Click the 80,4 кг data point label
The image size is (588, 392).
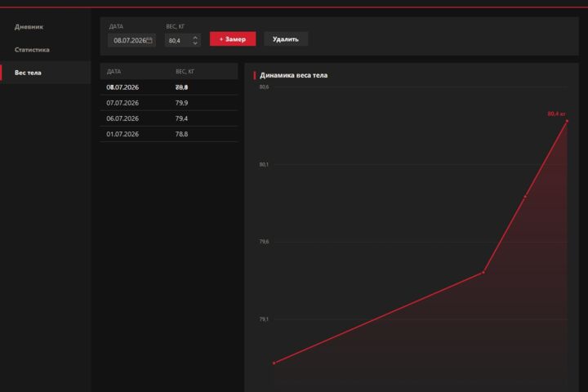[556, 114]
